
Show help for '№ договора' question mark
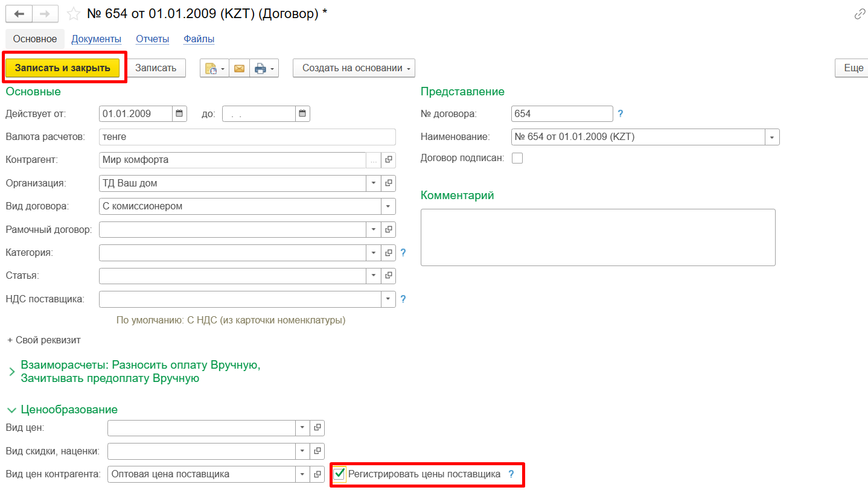[620, 113]
